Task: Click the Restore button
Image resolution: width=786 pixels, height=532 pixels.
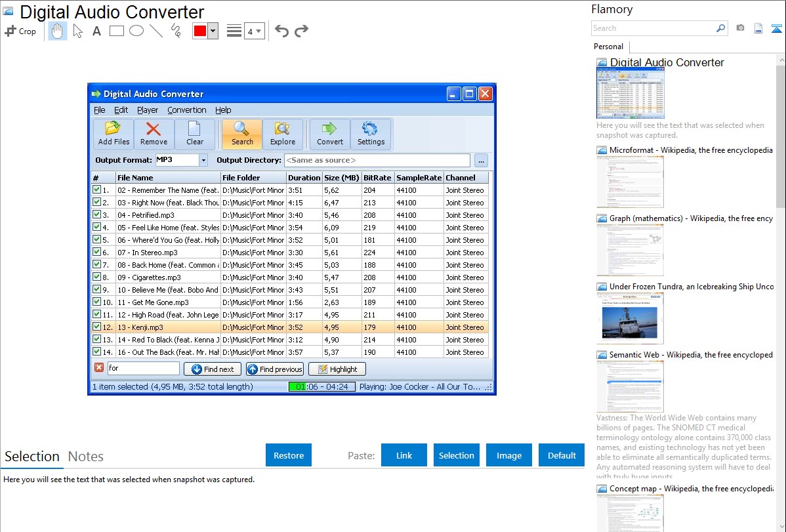Action: (x=289, y=455)
